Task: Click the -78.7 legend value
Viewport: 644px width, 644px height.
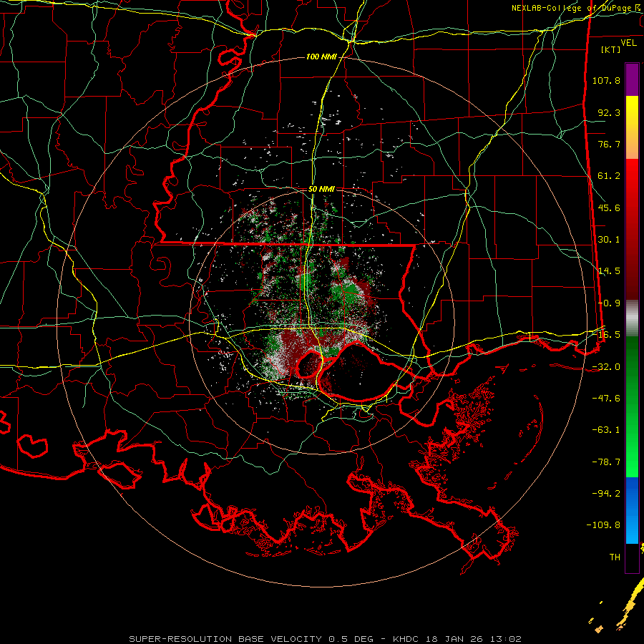Action: click(606, 462)
